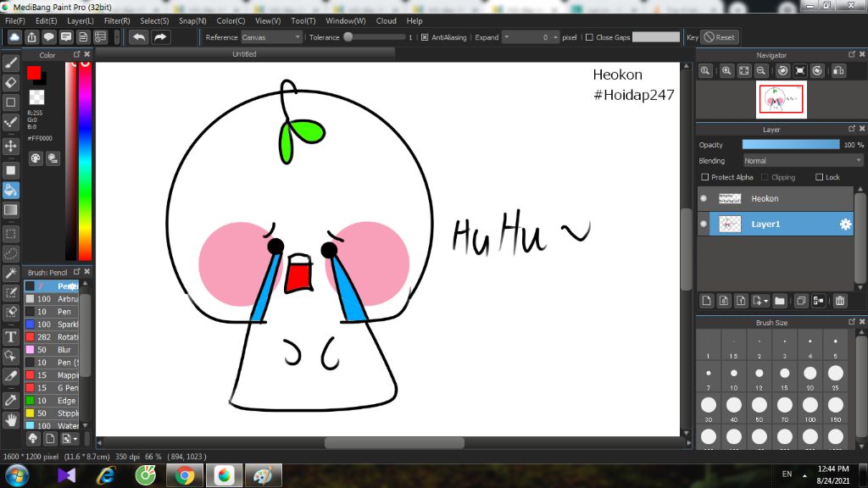Open the cloud icon in toolbar
Screen dimensions: 868x488
point(14,37)
